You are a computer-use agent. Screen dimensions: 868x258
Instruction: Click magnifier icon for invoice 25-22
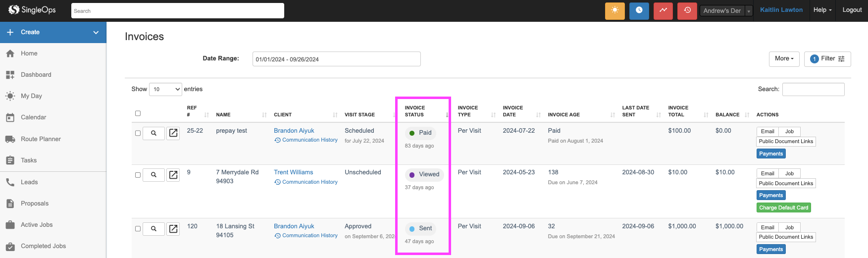(153, 133)
